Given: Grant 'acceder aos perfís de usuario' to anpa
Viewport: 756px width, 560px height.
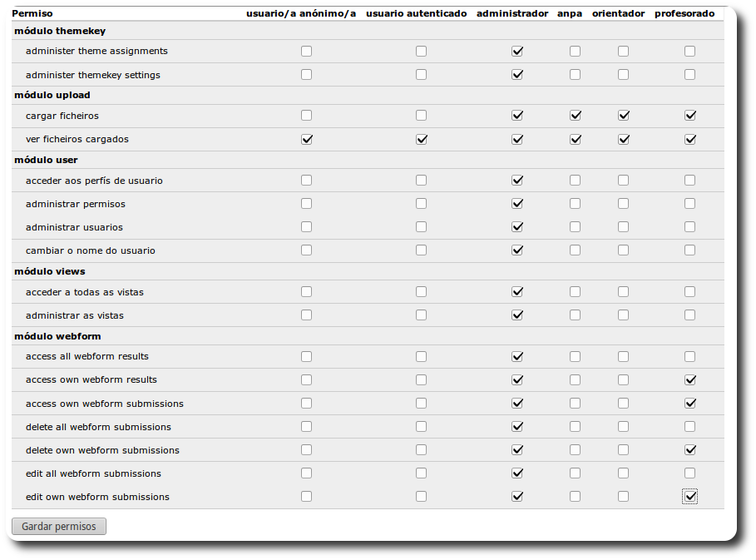Looking at the screenshot, I should pyautogui.click(x=575, y=180).
